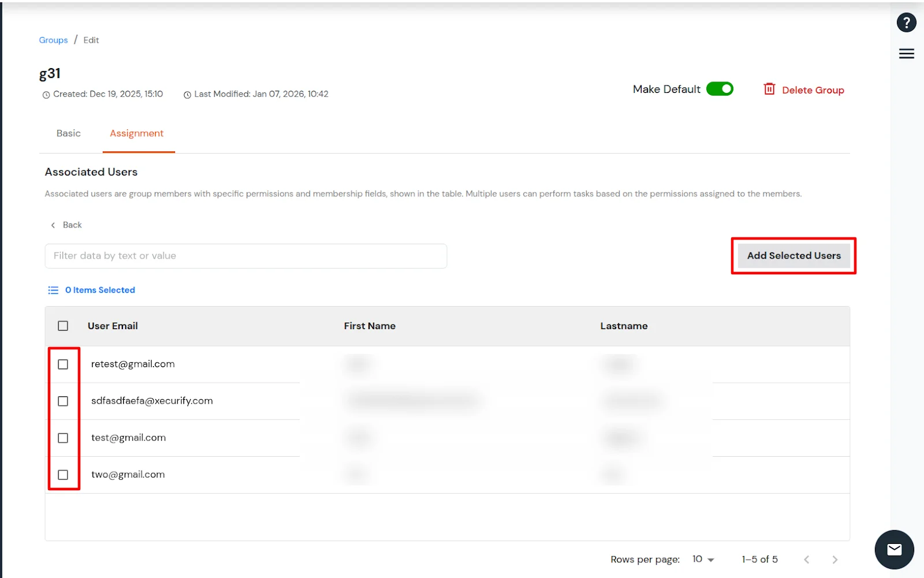Check the checkbox for two@gmail.com

pos(63,475)
